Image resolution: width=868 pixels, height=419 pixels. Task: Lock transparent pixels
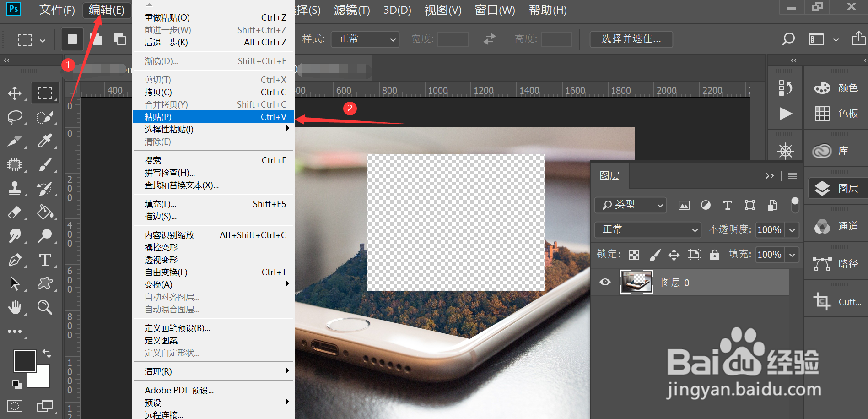click(x=634, y=255)
